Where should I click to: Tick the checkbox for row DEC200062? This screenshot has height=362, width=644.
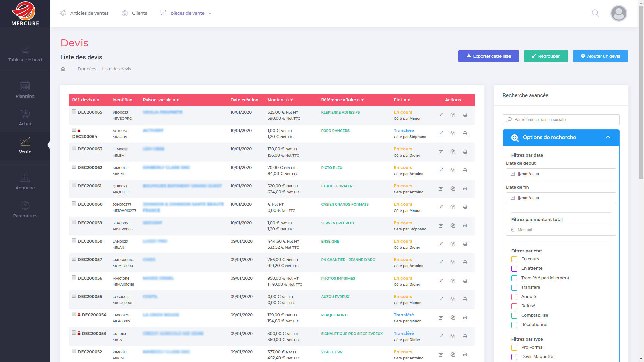[x=74, y=167]
